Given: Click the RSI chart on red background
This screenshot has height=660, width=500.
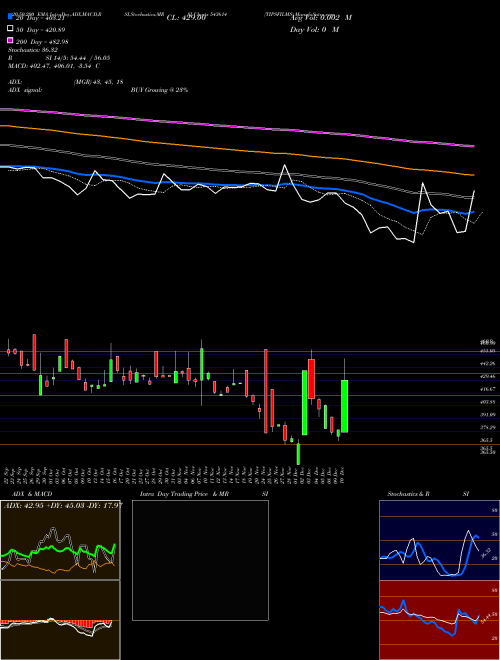Looking at the screenshot, I should coord(439,620).
